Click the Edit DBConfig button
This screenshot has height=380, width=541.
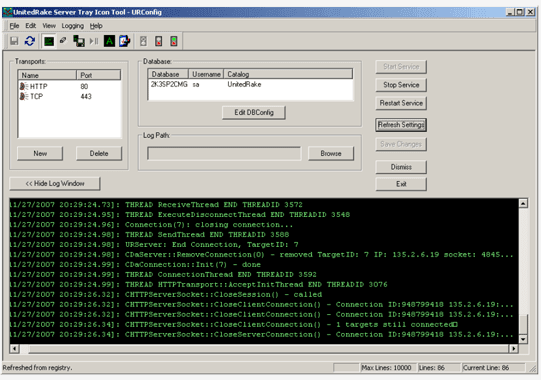(254, 113)
